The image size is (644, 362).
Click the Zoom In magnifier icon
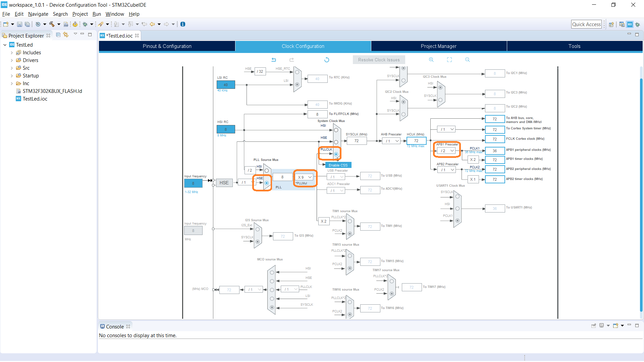pyautogui.click(x=431, y=60)
